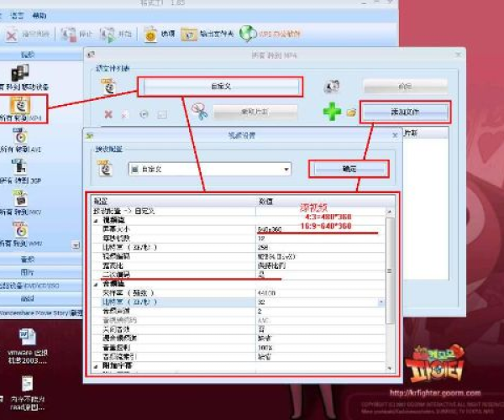
Task: Click the grey options button at top right of MP4 dialog
Action: click(406, 87)
